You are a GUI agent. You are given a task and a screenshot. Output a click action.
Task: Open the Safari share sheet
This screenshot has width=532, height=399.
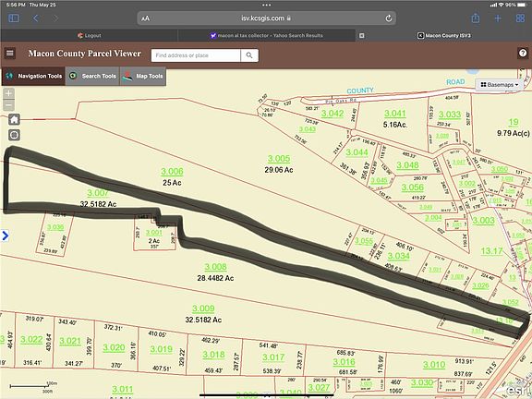(x=476, y=18)
